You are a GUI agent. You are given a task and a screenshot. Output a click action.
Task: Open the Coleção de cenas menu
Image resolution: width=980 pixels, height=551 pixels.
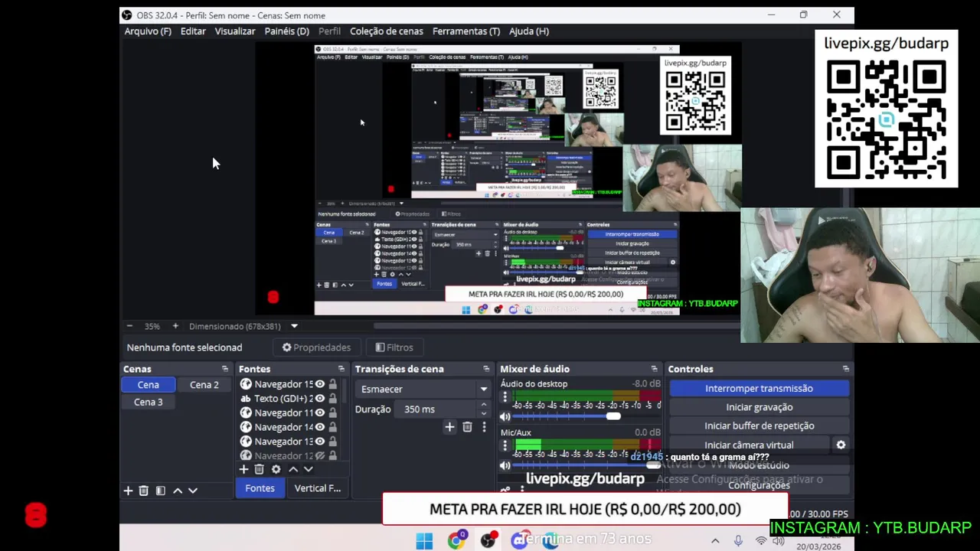tap(387, 31)
